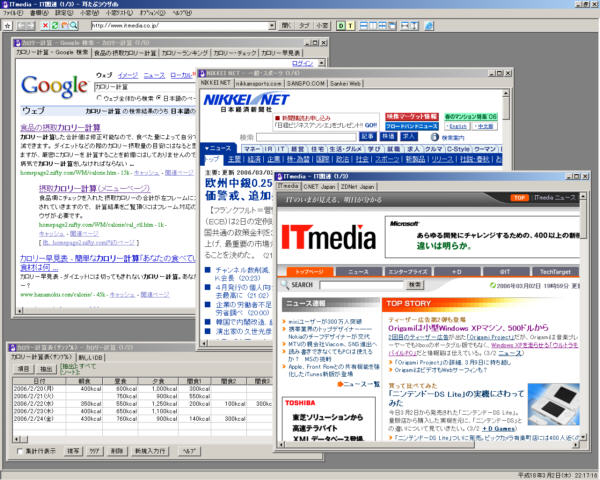
Task: Click the ITmedia トップページ orange navigation tab
Action: (x=309, y=271)
